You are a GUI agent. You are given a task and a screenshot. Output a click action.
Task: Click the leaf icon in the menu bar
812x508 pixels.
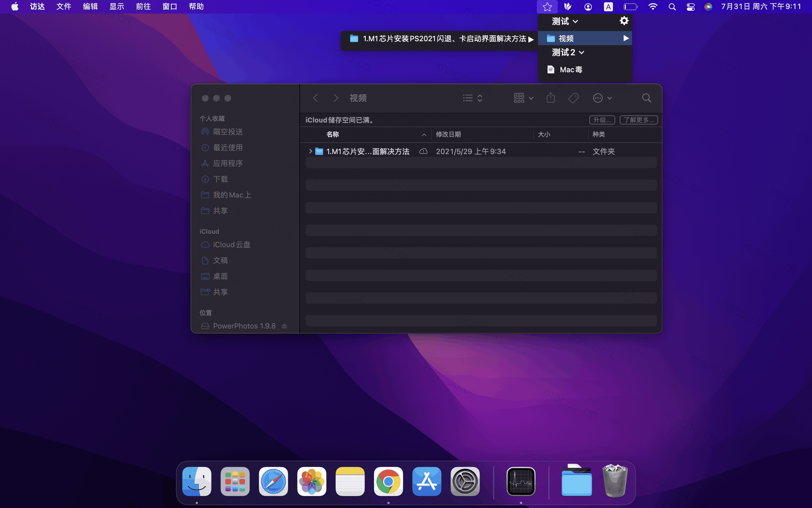tap(567, 7)
